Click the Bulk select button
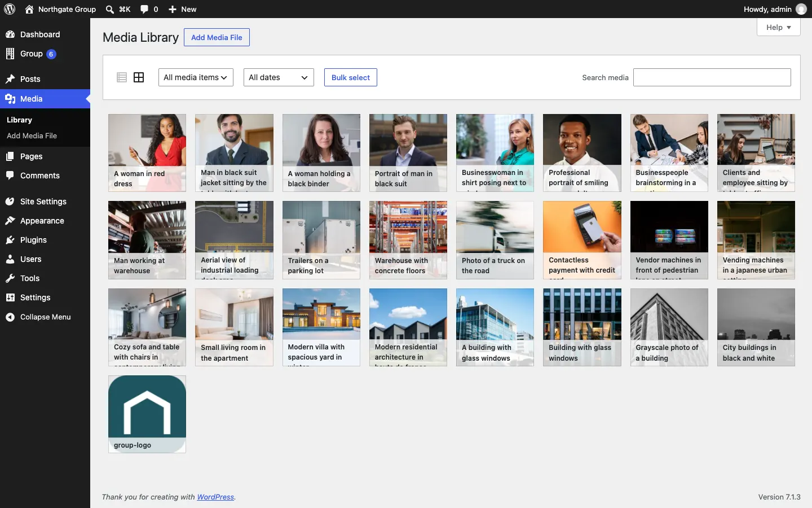The image size is (812, 508). (x=351, y=77)
